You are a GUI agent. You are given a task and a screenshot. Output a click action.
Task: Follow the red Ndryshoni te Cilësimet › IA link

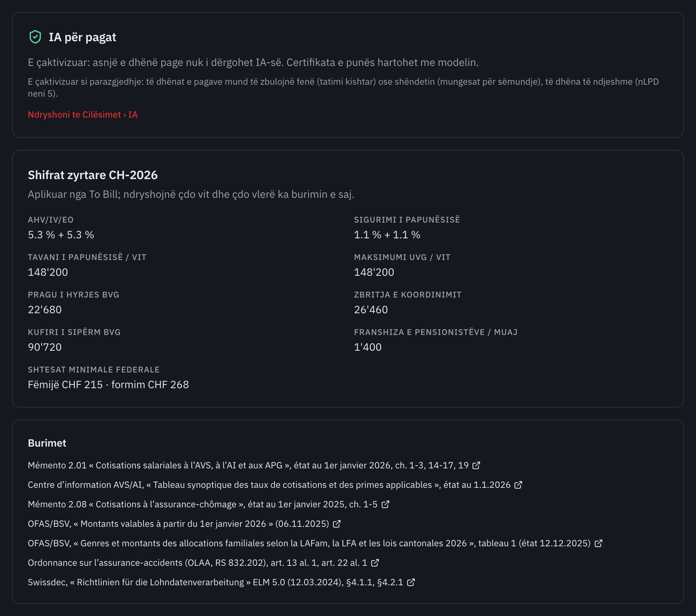[x=83, y=115]
